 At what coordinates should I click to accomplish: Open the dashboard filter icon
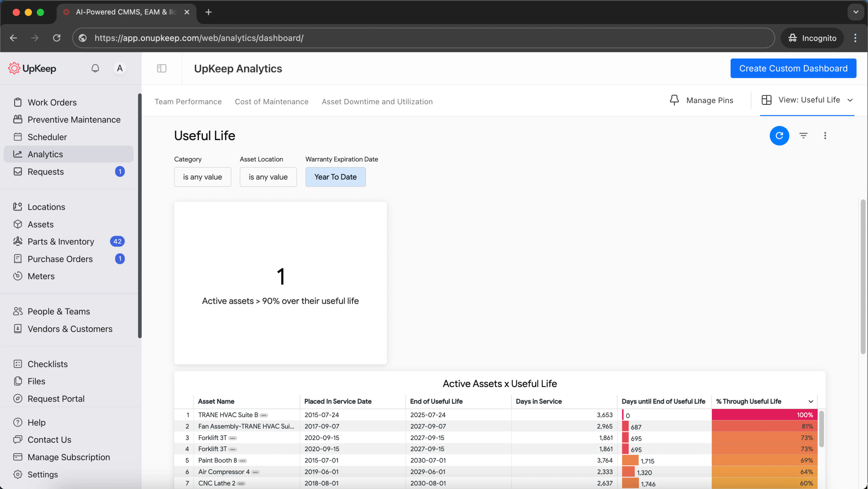803,136
